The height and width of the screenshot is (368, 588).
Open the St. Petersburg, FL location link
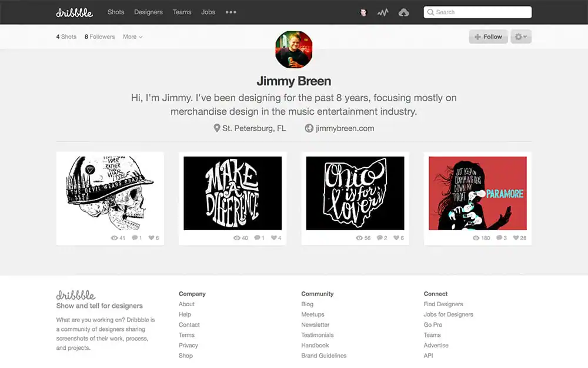(x=254, y=128)
